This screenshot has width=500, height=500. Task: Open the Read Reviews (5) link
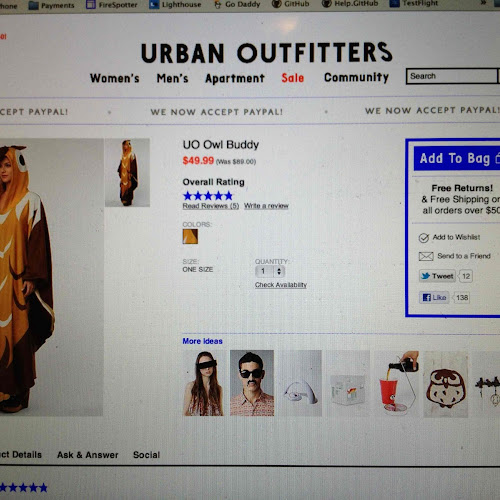(x=211, y=206)
